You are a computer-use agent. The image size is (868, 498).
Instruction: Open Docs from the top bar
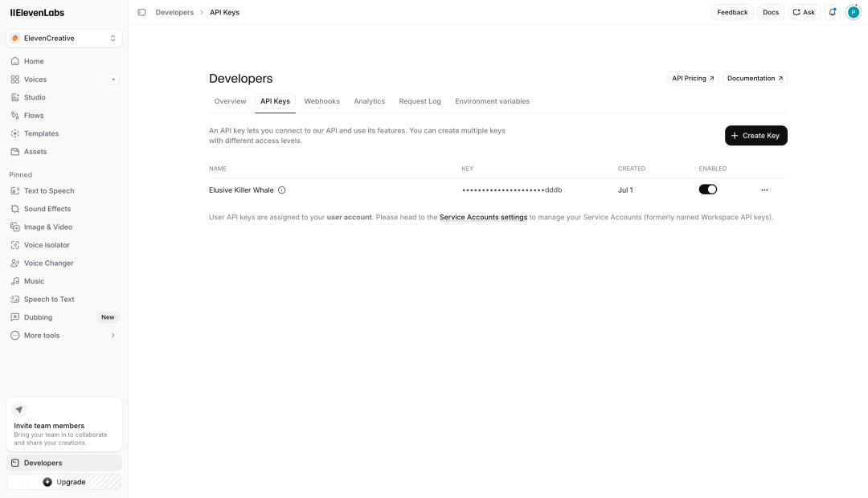click(771, 12)
